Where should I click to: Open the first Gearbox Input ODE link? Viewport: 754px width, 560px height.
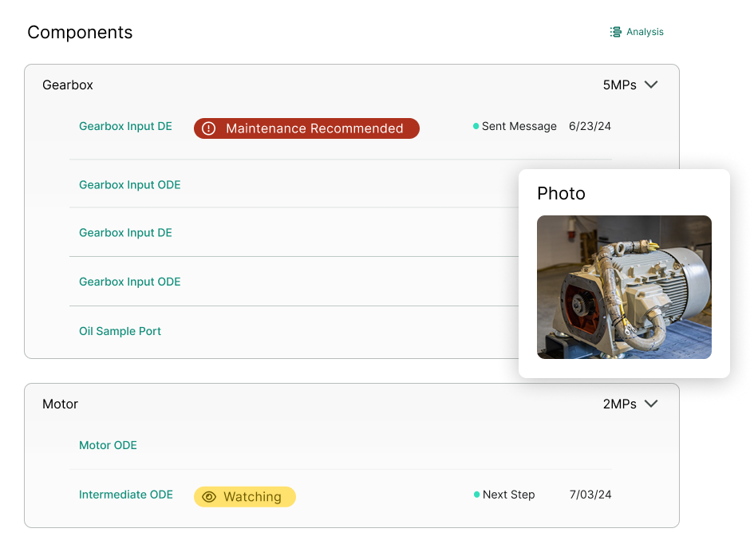[x=130, y=185]
